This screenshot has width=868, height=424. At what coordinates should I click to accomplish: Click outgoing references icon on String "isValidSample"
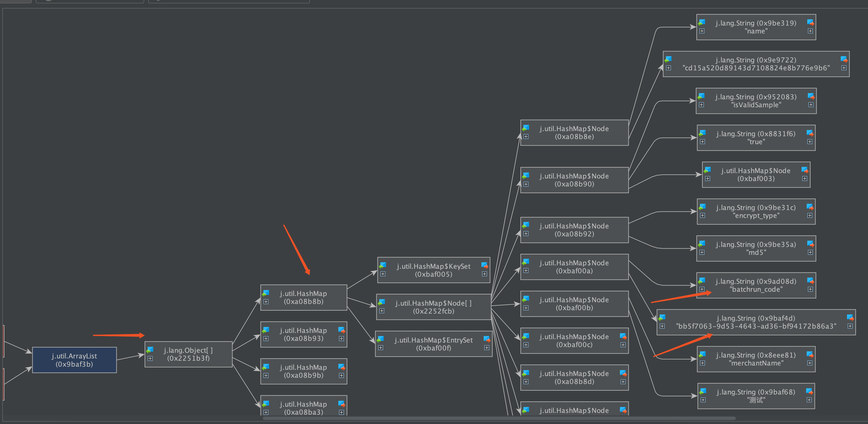[x=811, y=97]
